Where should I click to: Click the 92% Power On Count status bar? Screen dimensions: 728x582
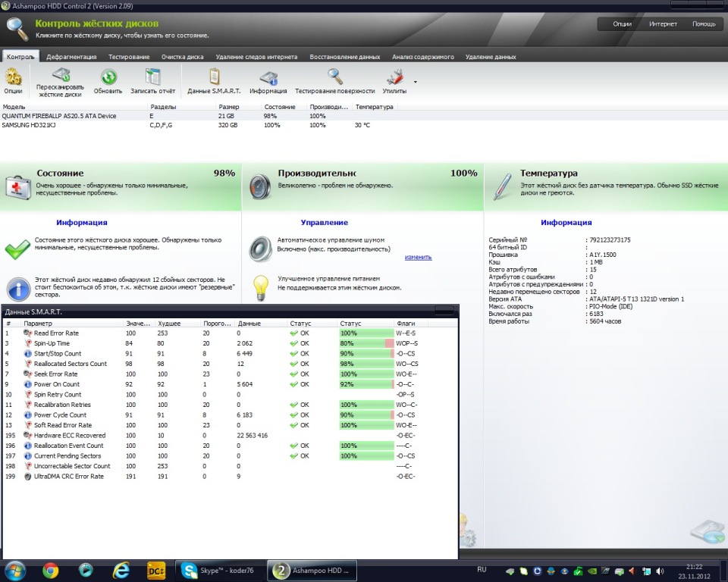pos(367,384)
